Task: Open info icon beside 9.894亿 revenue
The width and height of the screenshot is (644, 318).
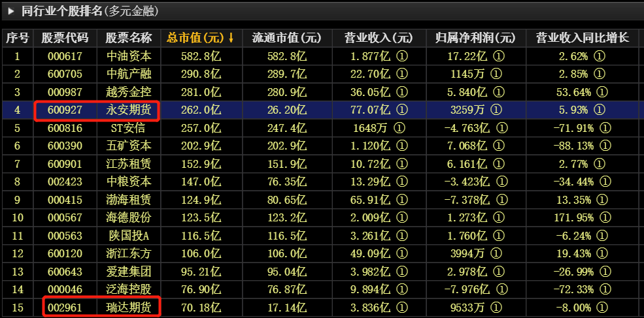Action: click(x=402, y=290)
